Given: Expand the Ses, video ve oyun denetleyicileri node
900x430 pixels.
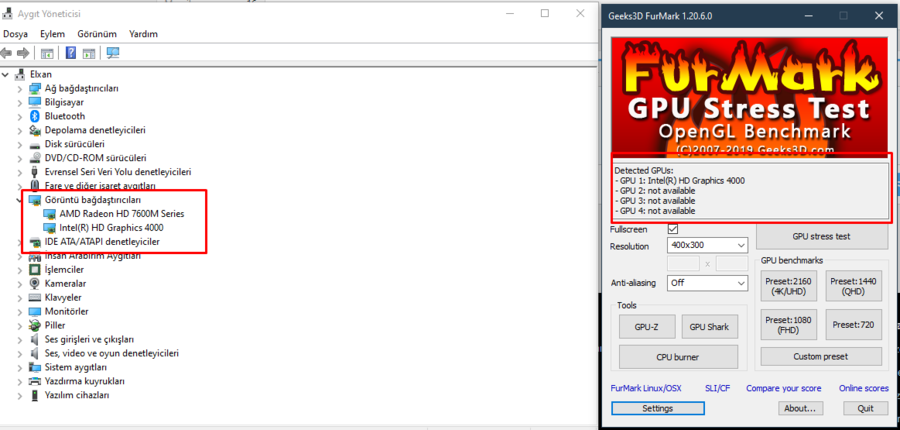Looking at the screenshot, I should pos(20,353).
